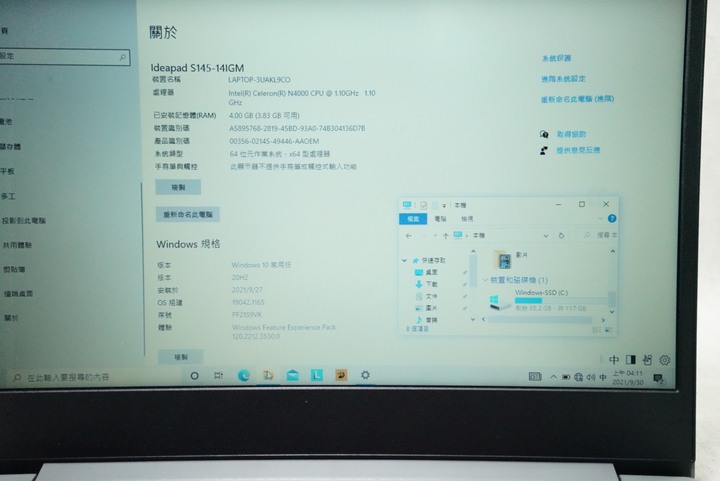Click 複製 button under device specs
Viewport: 720px width, 481px height.
[178, 187]
